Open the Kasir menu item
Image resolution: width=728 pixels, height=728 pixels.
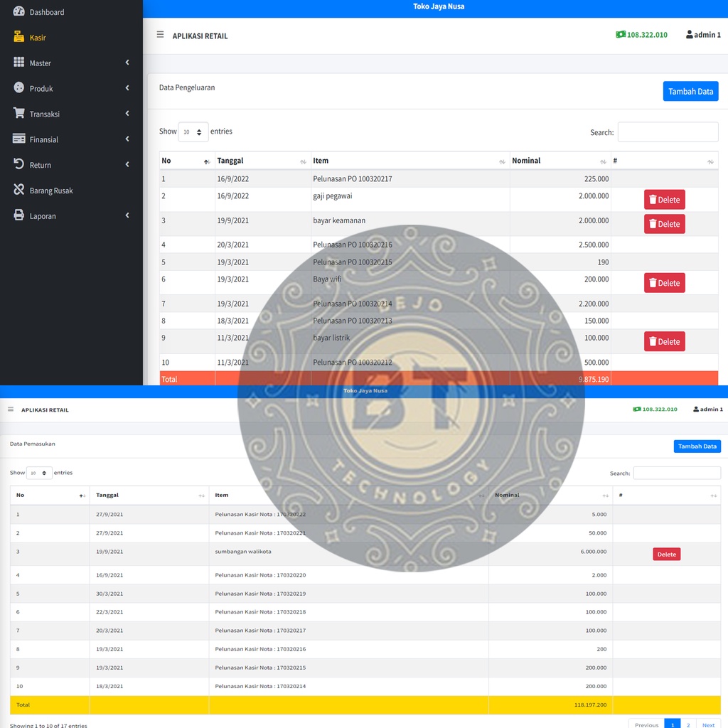pos(38,38)
